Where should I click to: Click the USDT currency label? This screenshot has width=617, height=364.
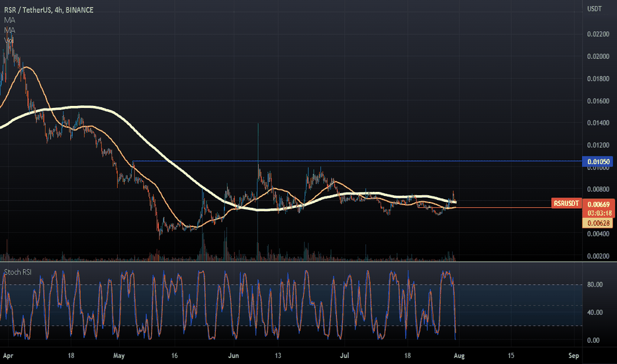(x=594, y=9)
